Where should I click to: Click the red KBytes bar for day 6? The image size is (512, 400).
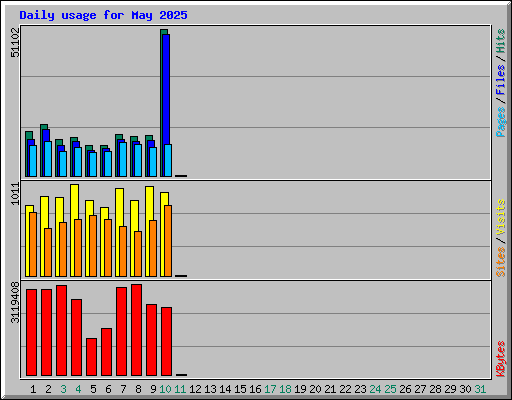pos(106,352)
